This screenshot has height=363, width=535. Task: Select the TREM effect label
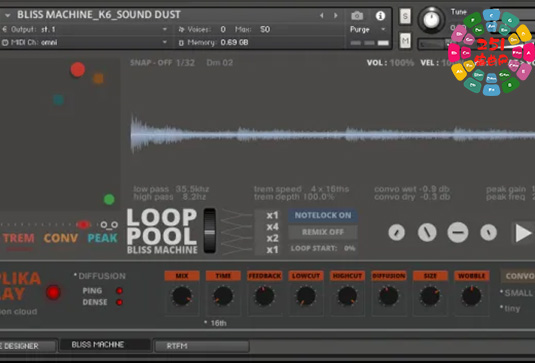pos(19,238)
